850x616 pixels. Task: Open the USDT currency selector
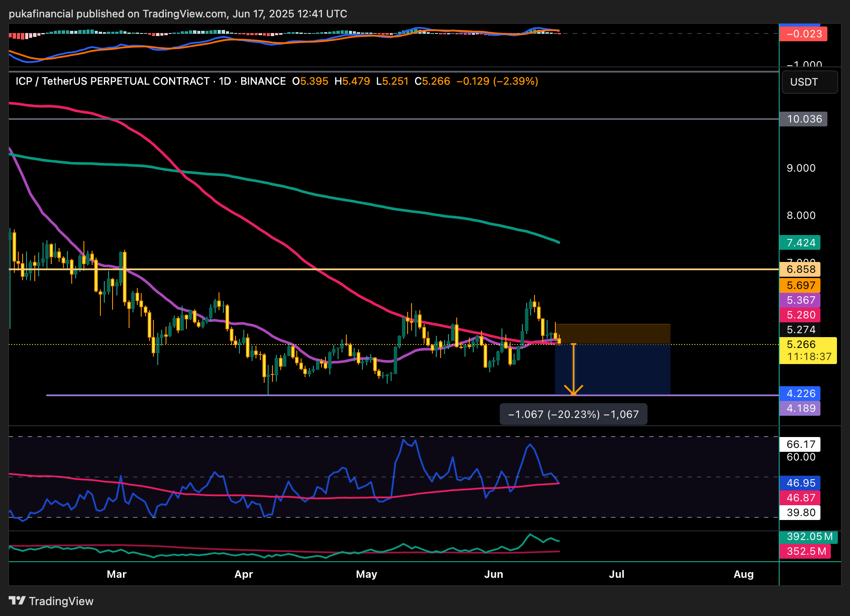[809, 82]
